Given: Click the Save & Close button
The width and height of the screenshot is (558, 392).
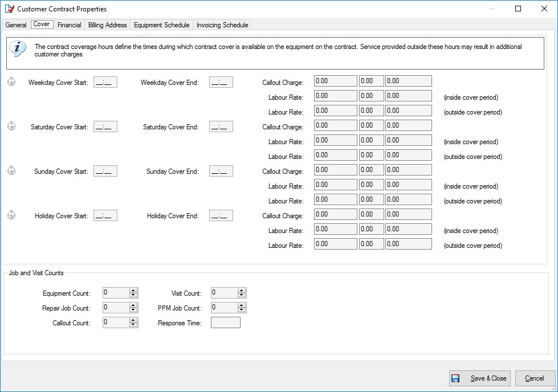Looking at the screenshot, I should (480, 378).
